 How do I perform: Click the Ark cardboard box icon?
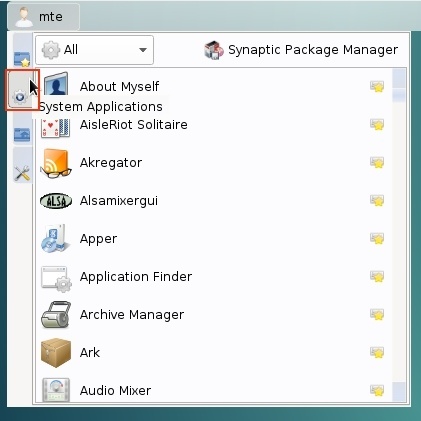pyautogui.click(x=56, y=353)
